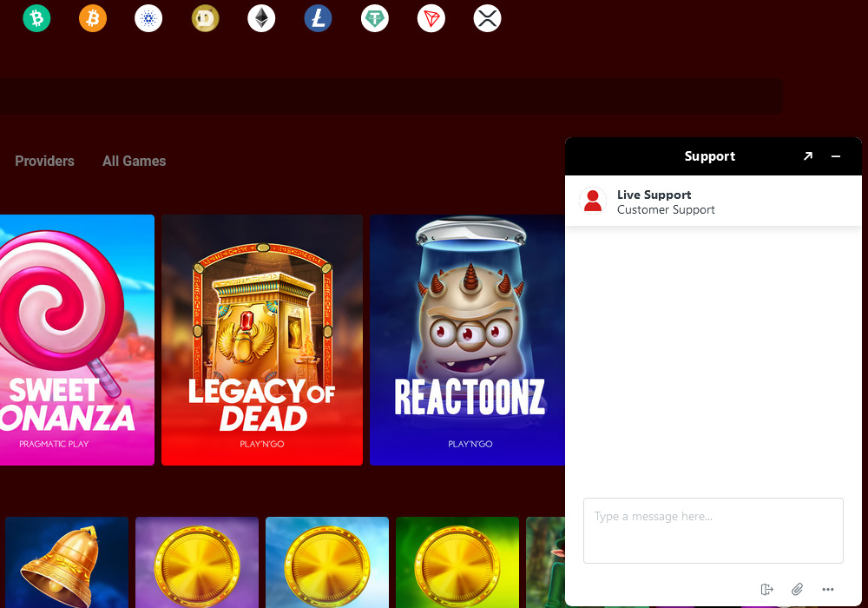This screenshot has width=868, height=608.
Task: Open the Providers tab
Action: (x=44, y=162)
